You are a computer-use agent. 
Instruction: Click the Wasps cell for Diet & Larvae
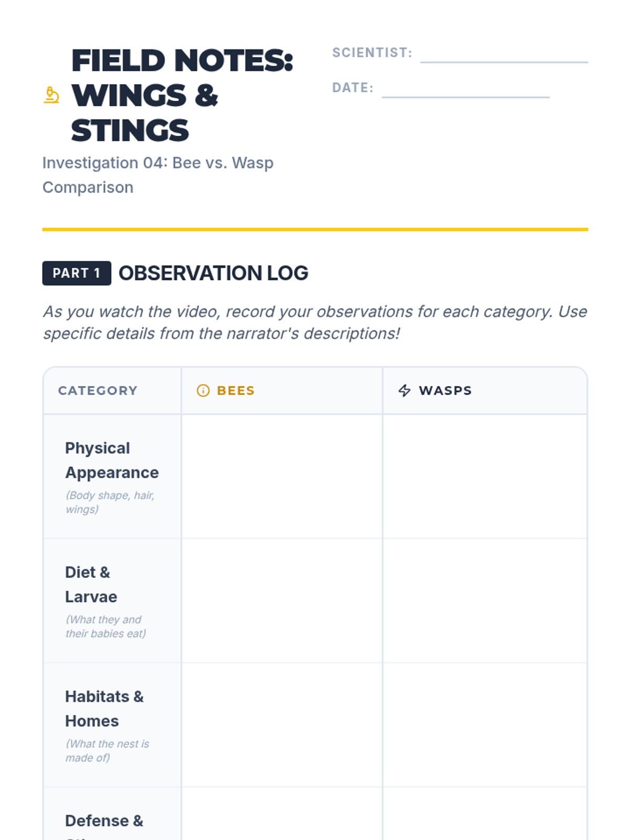(x=485, y=601)
